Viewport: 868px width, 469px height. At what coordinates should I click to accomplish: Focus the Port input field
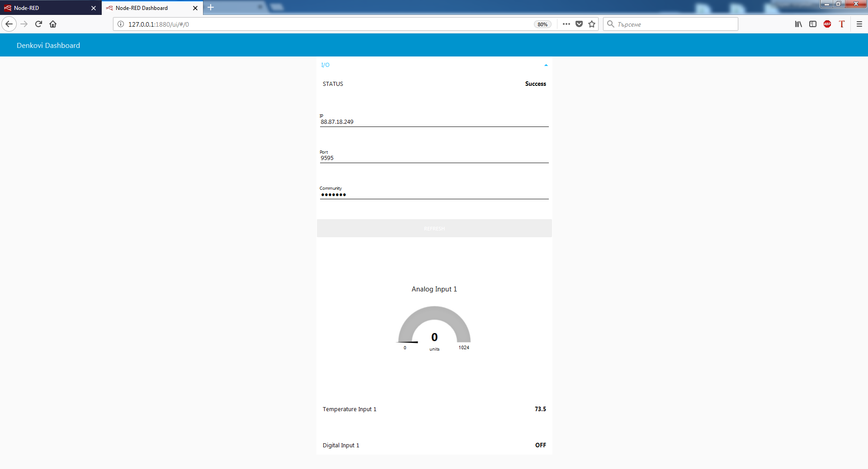(434, 158)
